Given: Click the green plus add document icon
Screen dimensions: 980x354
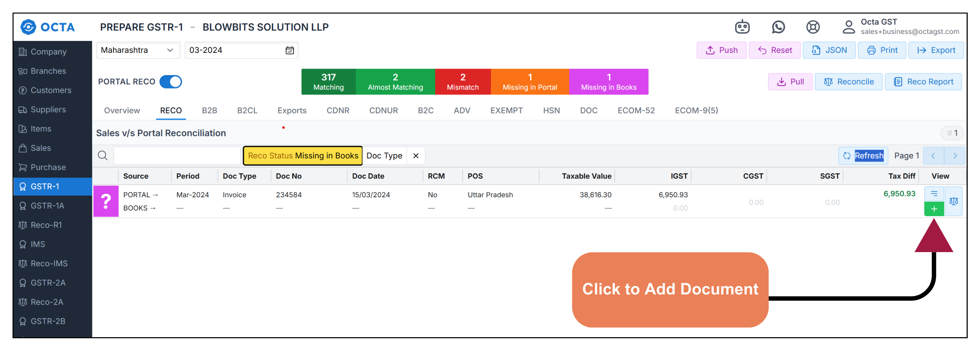Looking at the screenshot, I should coord(933,209).
